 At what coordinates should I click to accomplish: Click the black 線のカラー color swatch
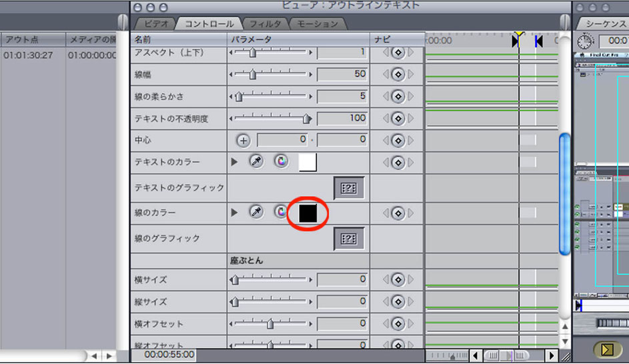tap(307, 213)
